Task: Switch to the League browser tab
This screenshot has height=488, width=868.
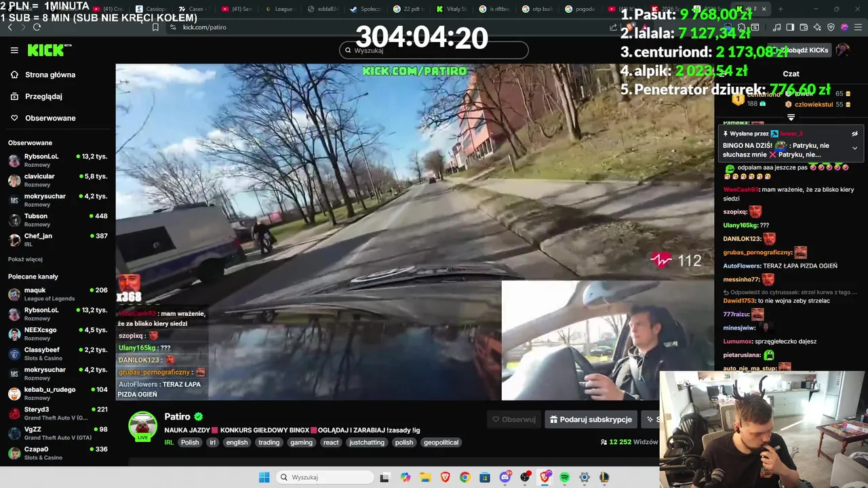Action: (x=279, y=9)
